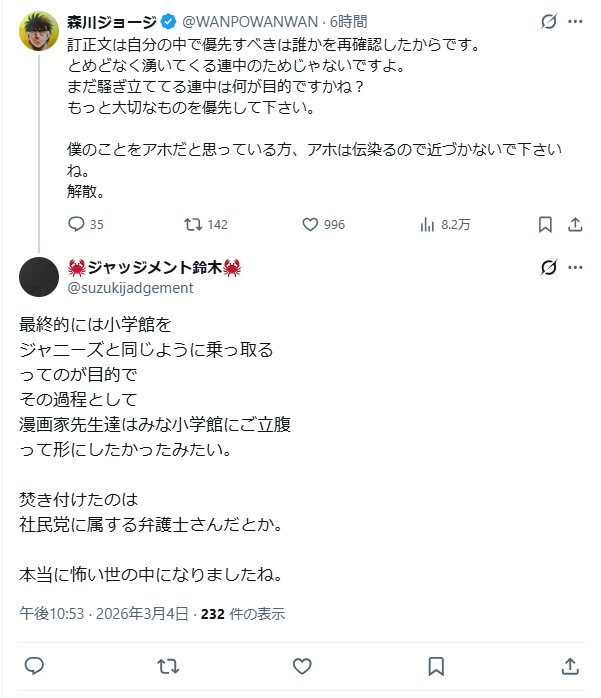Screen dimensions: 601x698
Task: Open the @suzukijadgement handle link
Action: click(131, 287)
